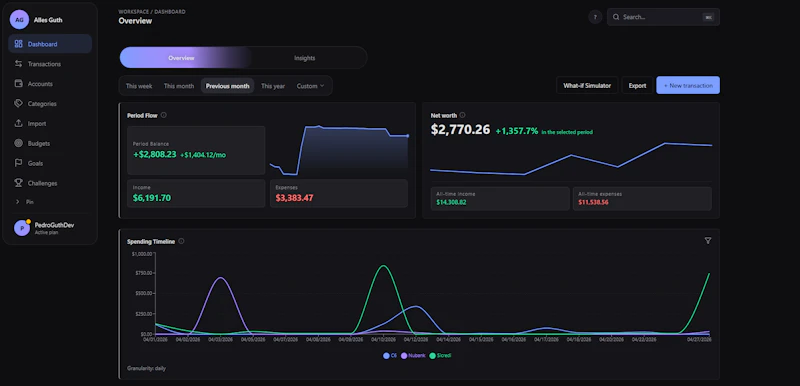Open help via the question mark icon
The image size is (800, 386).
tap(595, 17)
